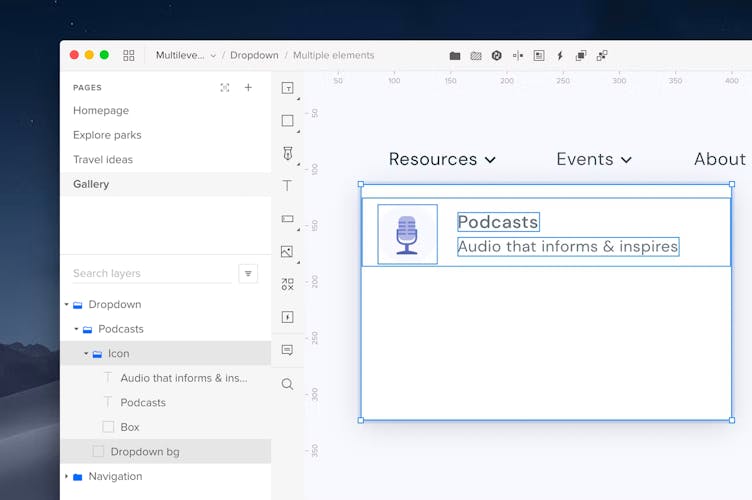Click the align/distribute icon in top toolbar
752x500 pixels.
pos(518,56)
